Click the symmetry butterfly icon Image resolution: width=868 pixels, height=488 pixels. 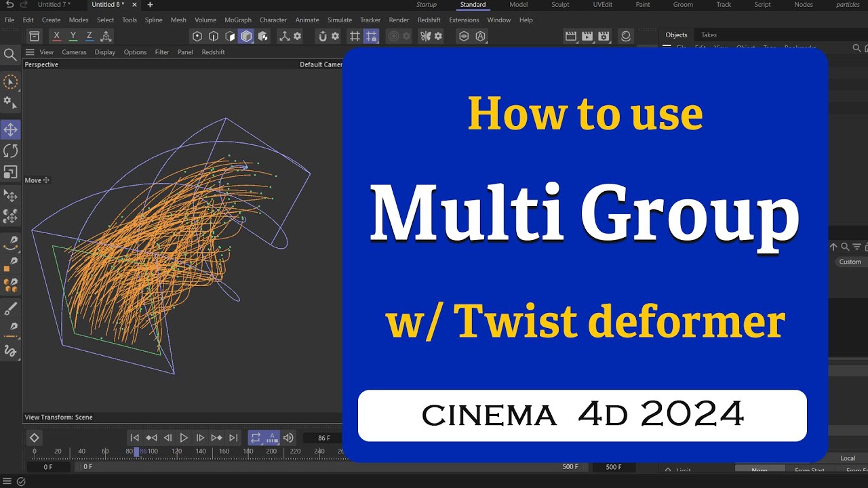pyautogui.click(x=426, y=36)
